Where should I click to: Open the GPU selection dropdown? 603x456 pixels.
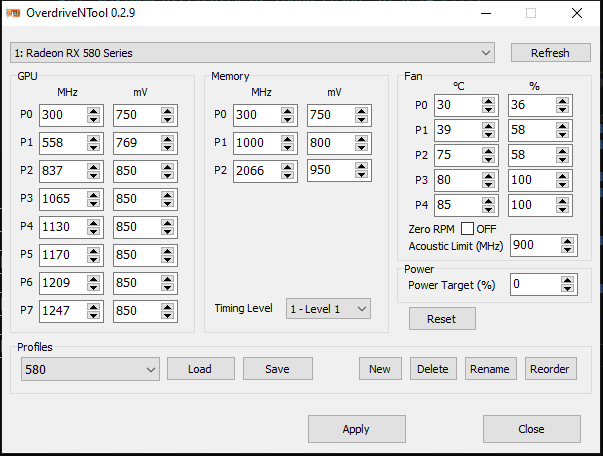click(252, 53)
